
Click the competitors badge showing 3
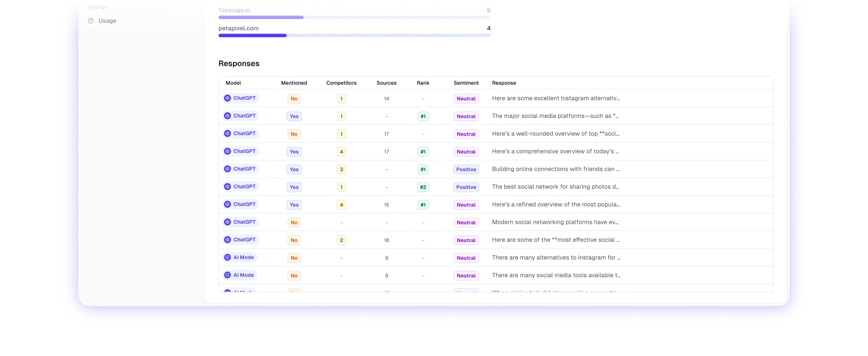tap(341, 169)
